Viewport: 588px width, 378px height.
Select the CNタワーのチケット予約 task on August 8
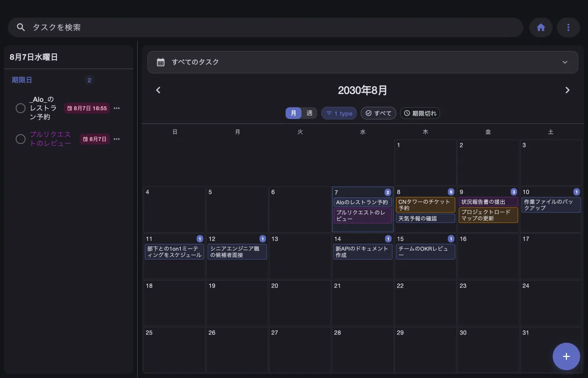pos(425,204)
